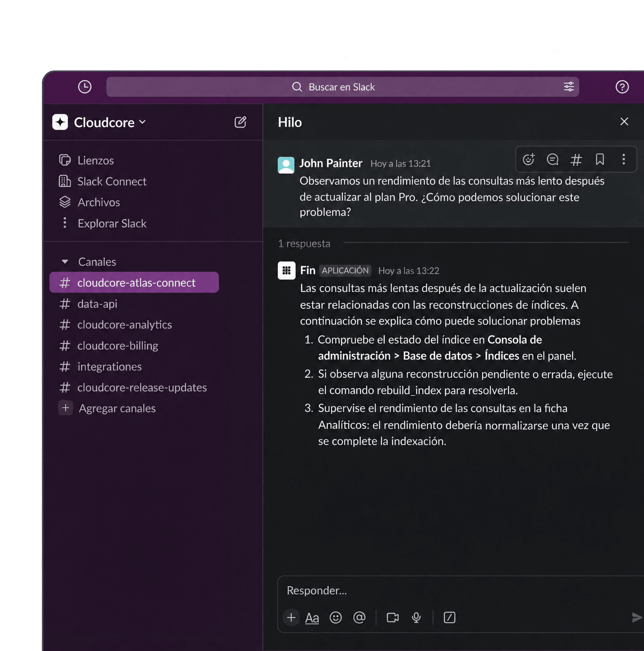The width and height of the screenshot is (644, 651).
Task: Open Lienzos in the sidebar
Action: (87, 160)
